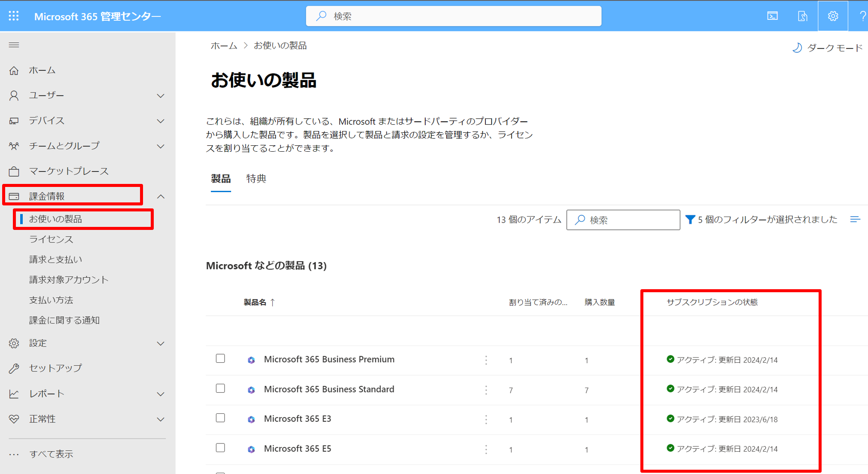Screen dimensions: 868x474
Task: Click the 割り当て済みの... column header
Action: pos(538,302)
